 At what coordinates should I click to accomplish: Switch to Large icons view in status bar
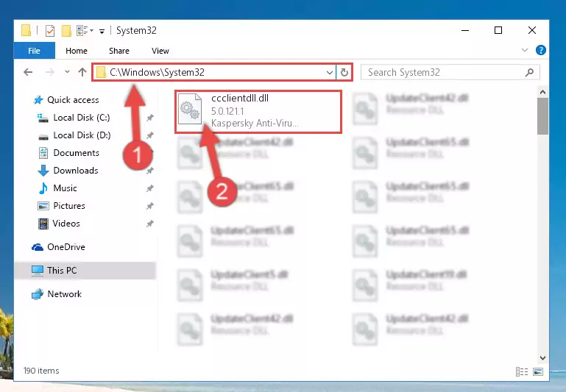tap(538, 371)
